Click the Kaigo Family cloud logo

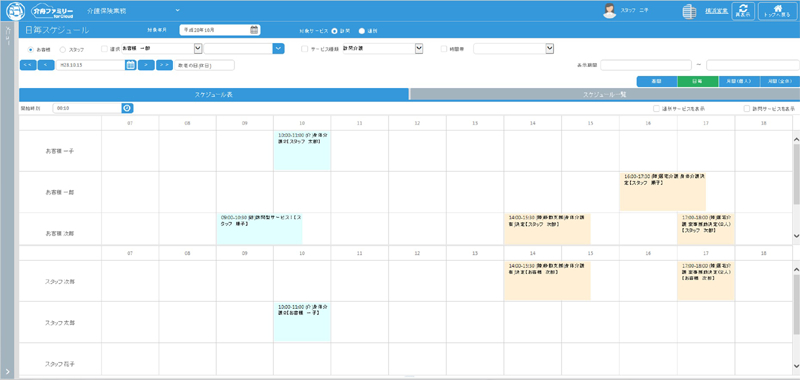pos(53,11)
